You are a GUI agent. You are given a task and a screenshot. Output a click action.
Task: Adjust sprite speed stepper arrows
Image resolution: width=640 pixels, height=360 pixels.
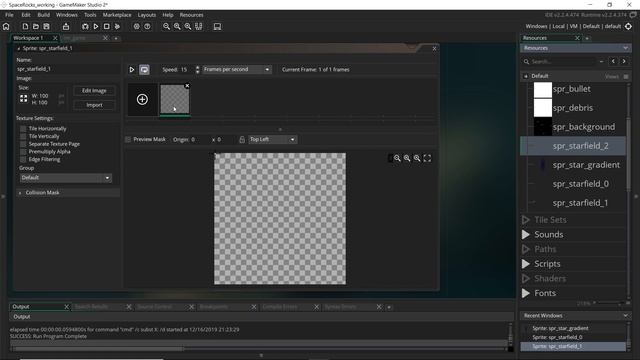click(x=198, y=70)
